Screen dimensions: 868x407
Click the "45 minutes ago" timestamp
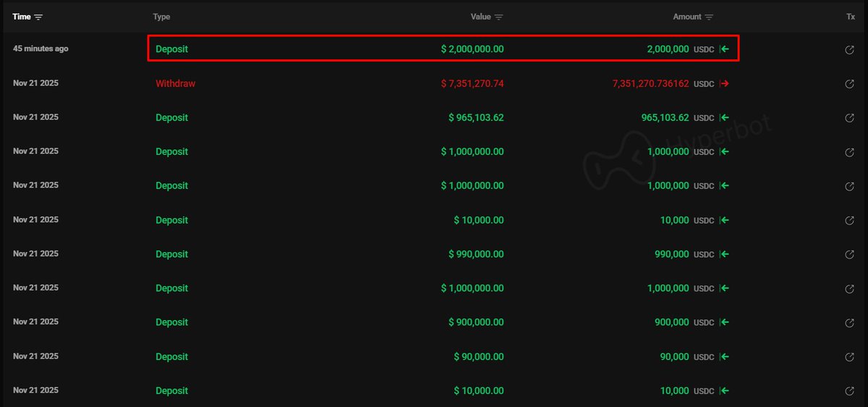[41, 49]
